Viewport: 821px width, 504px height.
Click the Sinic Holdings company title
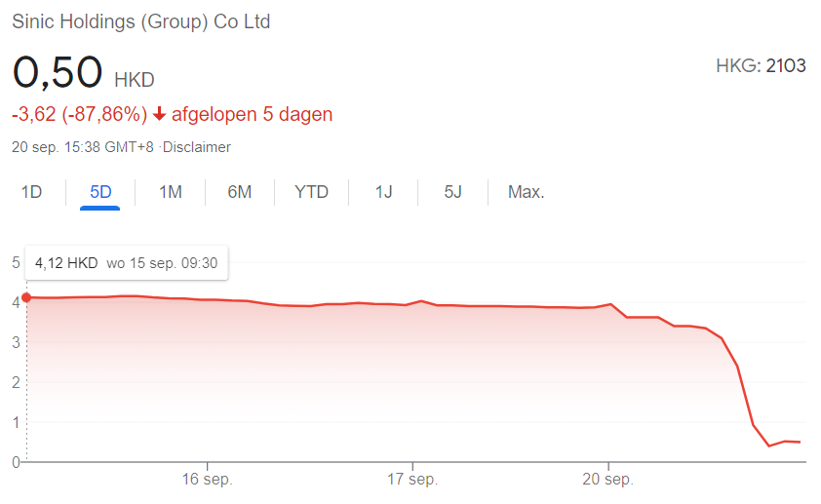[140, 21]
